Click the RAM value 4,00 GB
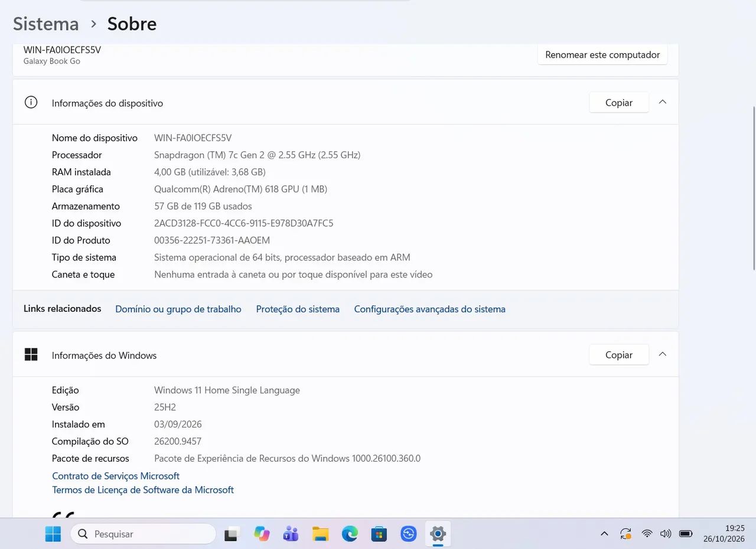 [x=210, y=172]
